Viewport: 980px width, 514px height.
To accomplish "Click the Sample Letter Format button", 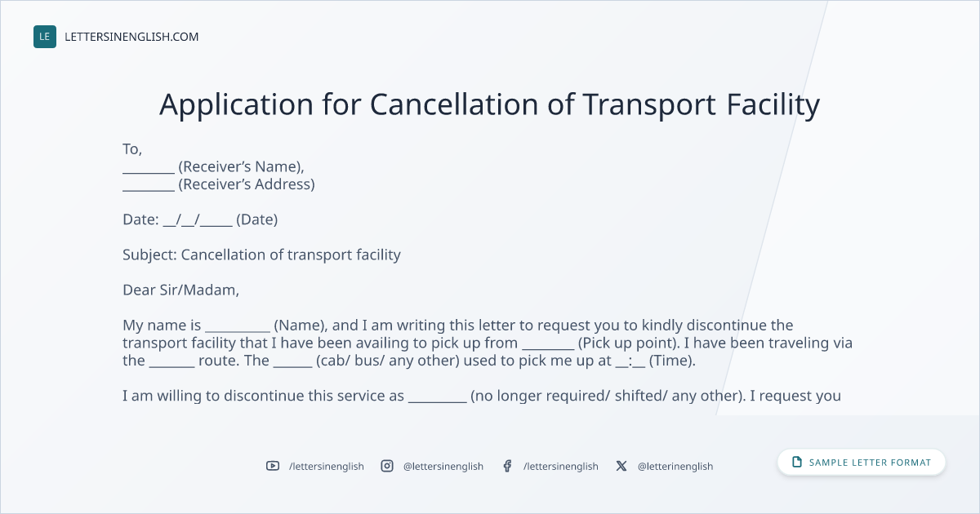I will pos(862,462).
